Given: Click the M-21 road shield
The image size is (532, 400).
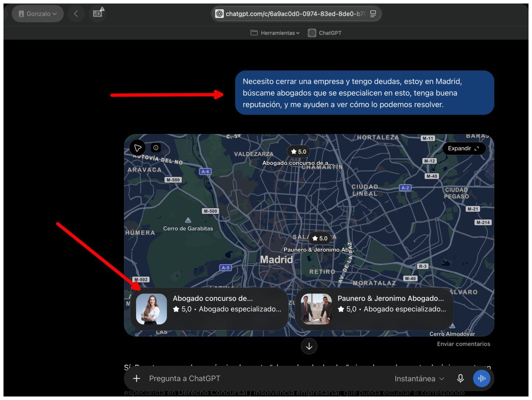Looking at the screenshot, I should point(473,209).
